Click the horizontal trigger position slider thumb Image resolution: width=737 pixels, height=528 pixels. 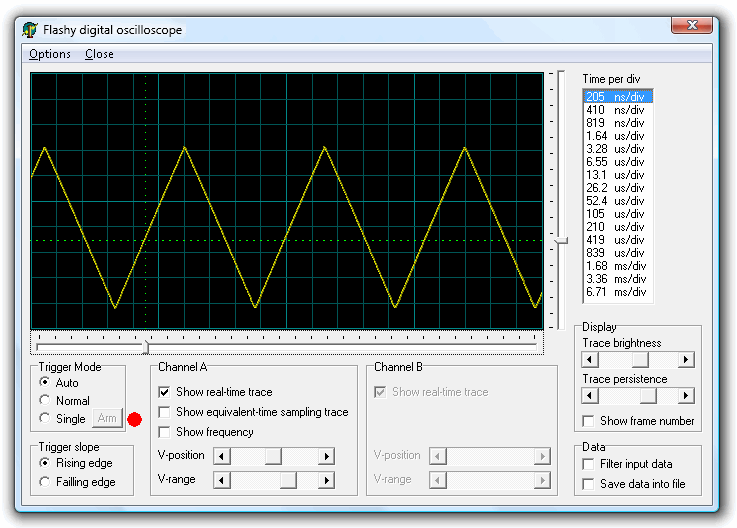146,347
